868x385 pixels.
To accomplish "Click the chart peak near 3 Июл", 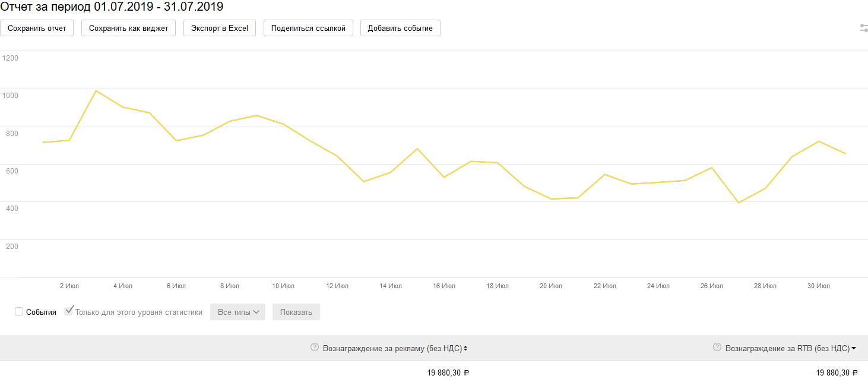I will click(96, 91).
